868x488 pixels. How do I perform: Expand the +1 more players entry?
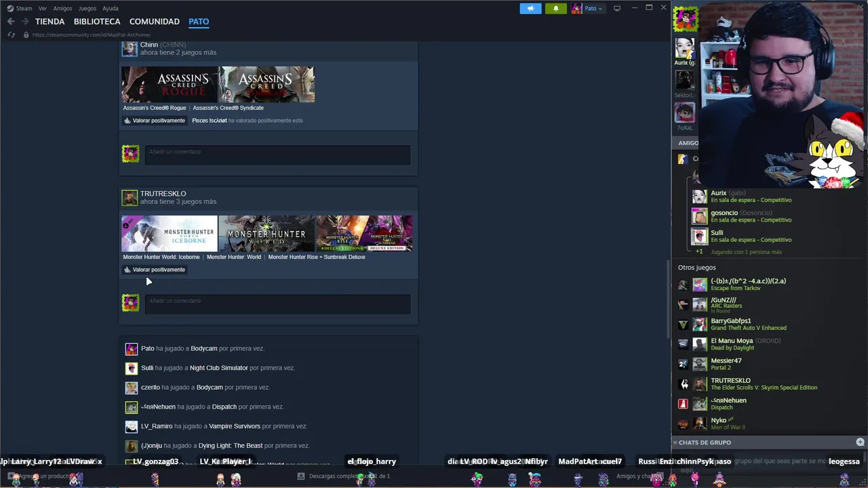(699, 251)
